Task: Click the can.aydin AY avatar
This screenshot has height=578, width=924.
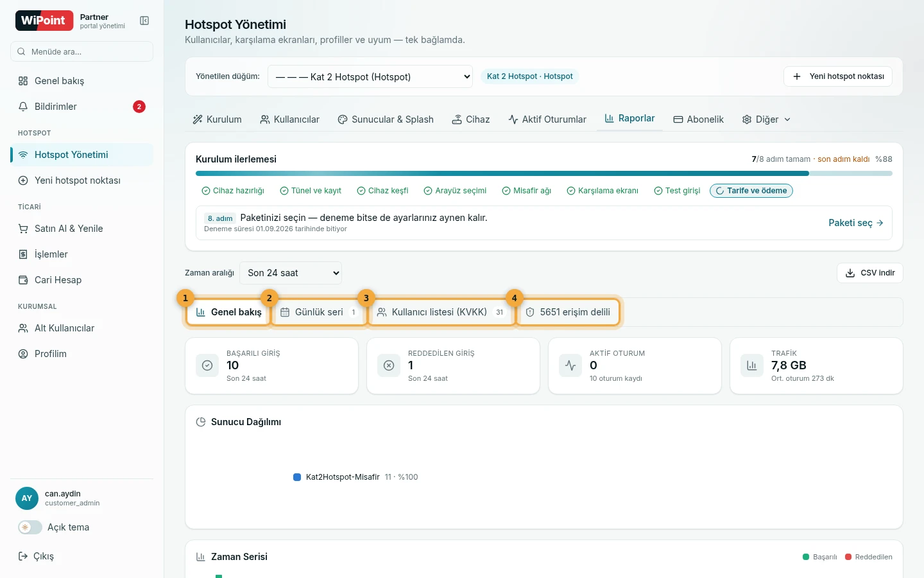Action: click(27, 498)
